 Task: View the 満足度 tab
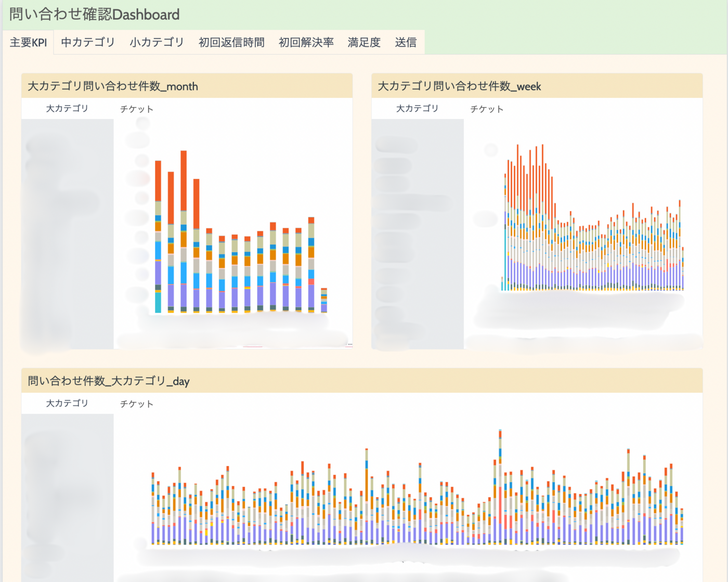click(x=364, y=42)
